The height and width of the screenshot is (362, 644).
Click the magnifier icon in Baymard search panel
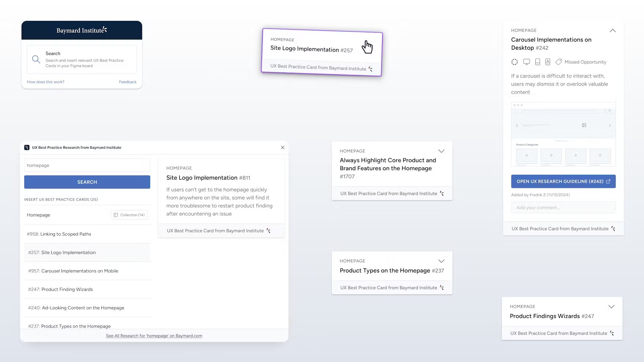[x=36, y=59]
